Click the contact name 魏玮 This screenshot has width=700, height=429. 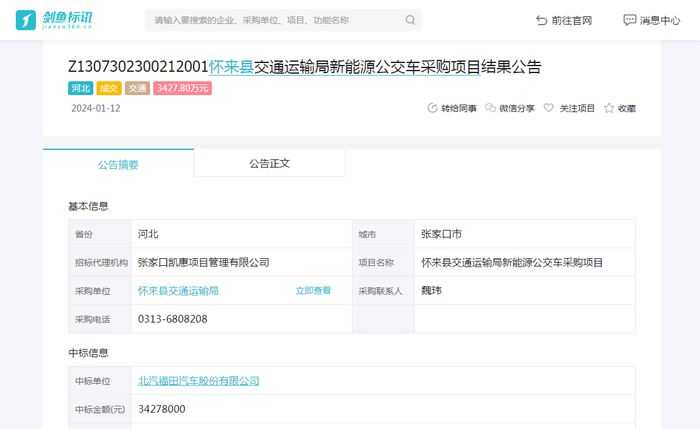[431, 291]
